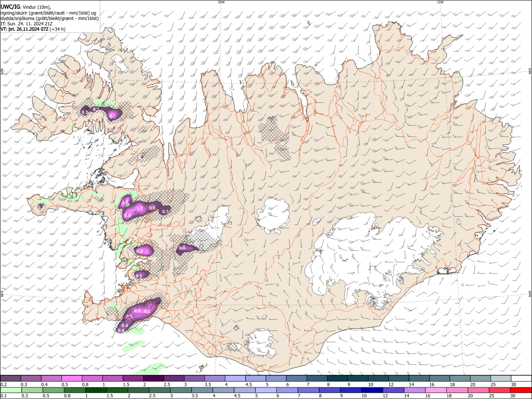Pick the orchid swatch starting at 0.4
The width and height of the screenshot is (532, 399).
51,378
